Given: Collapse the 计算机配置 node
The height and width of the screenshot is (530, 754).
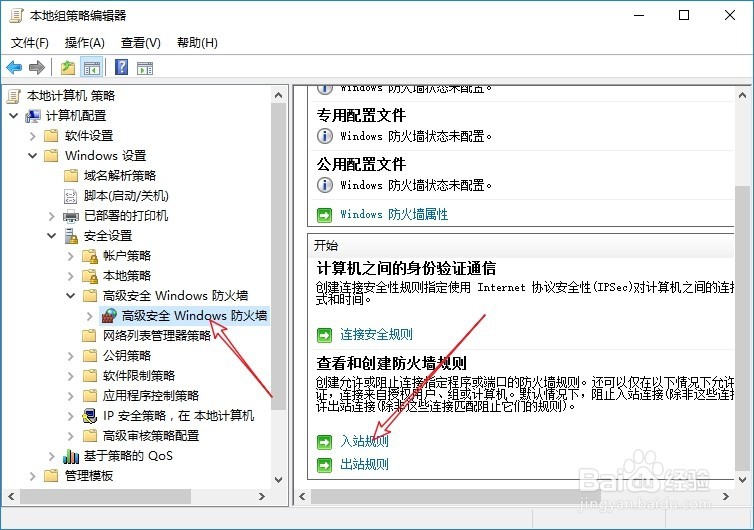Looking at the screenshot, I should pos(14,116).
